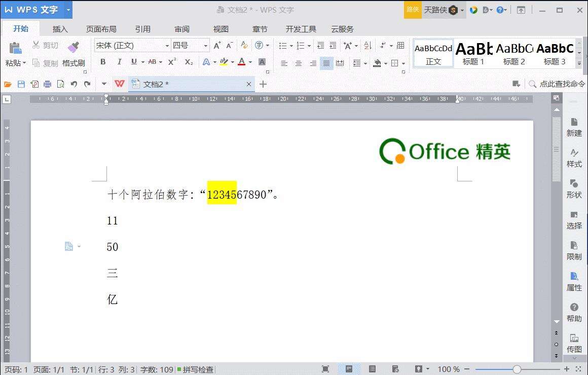Toggle Subscript X₂ formatting
The height and width of the screenshot is (375, 588).
(189, 62)
